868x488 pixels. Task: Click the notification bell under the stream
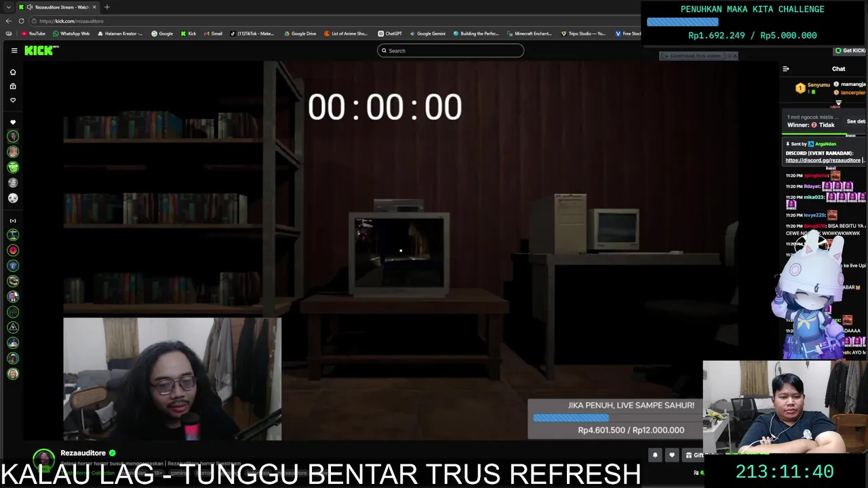tap(655, 455)
